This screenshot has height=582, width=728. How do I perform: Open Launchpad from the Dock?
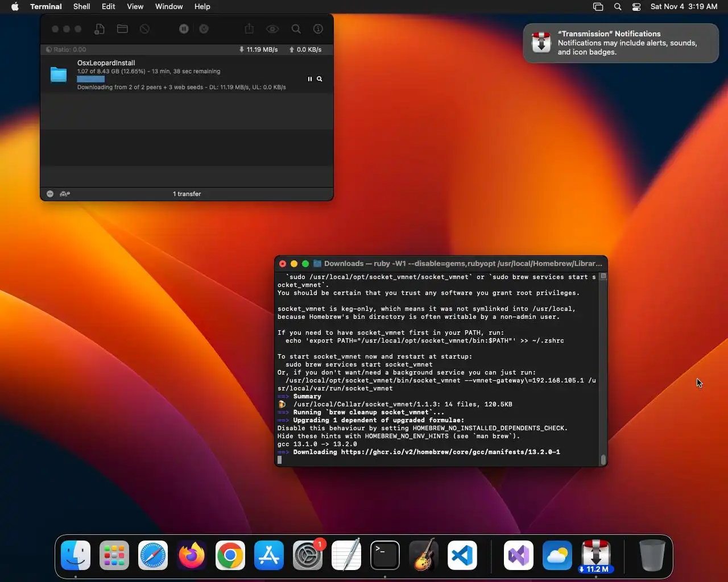click(x=114, y=555)
